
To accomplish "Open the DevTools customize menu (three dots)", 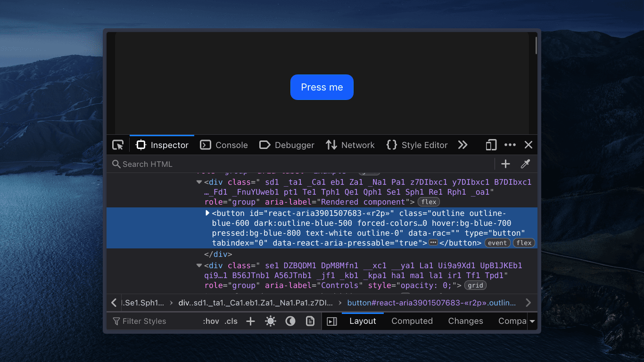I will tap(510, 145).
